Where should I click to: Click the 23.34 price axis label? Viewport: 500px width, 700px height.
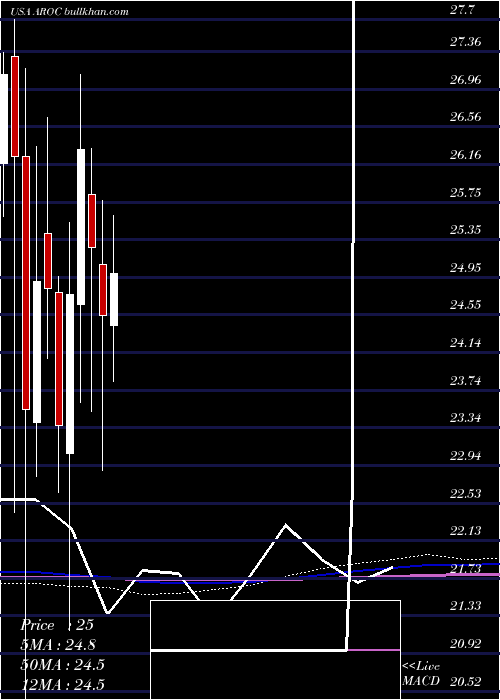(465, 418)
